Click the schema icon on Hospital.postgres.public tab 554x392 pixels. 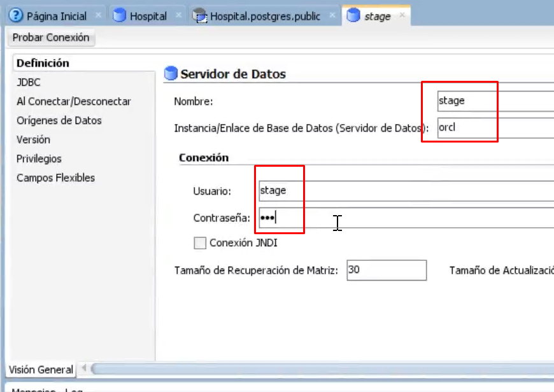click(199, 15)
